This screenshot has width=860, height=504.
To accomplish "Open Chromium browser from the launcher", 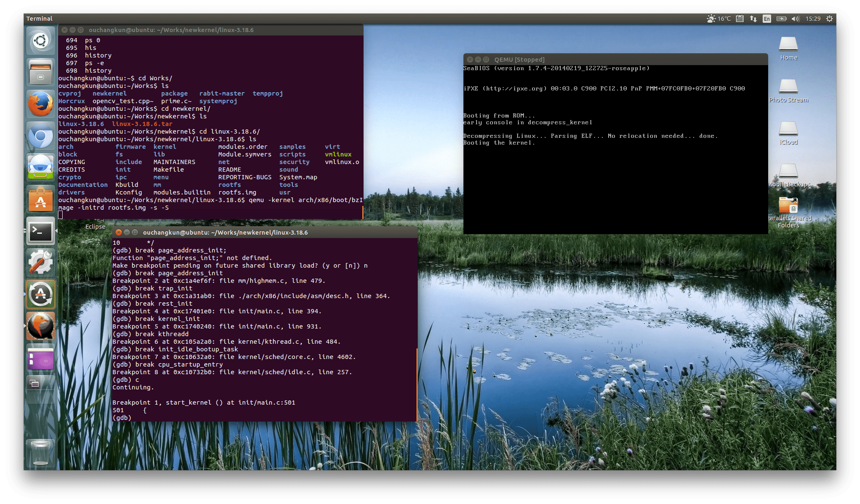I will pyautogui.click(x=41, y=136).
